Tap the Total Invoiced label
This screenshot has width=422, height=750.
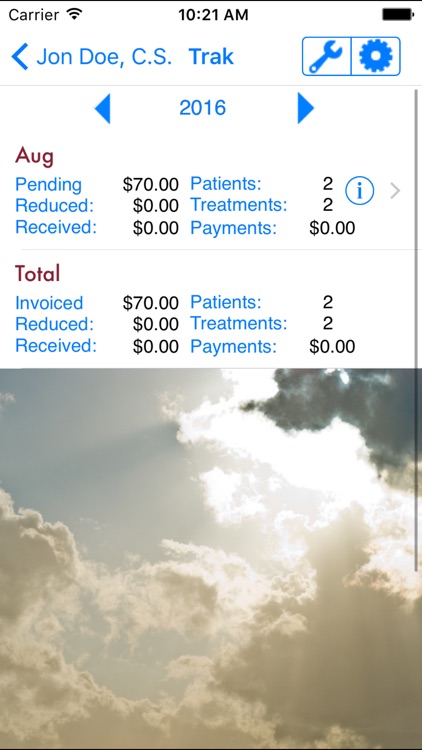click(x=49, y=303)
